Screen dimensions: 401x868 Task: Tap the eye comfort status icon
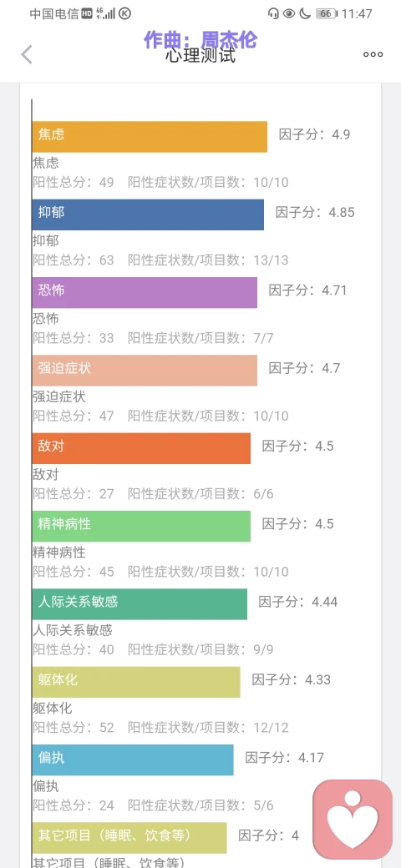point(288,14)
